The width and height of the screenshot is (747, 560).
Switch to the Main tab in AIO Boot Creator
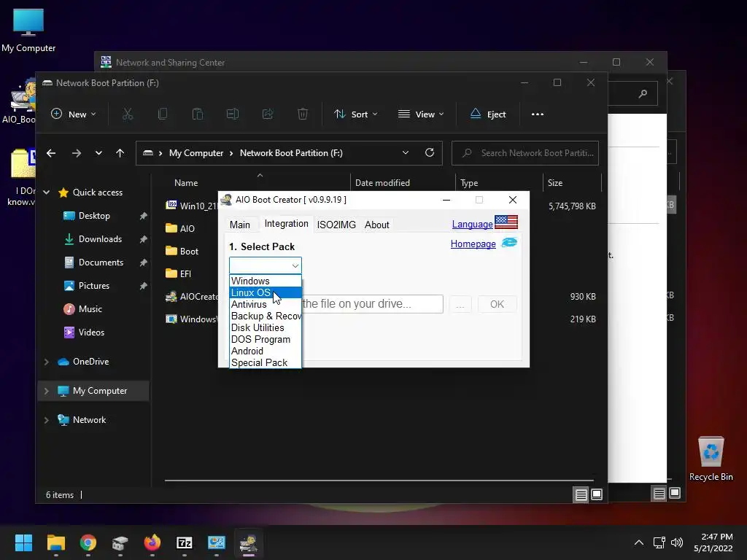[239, 225]
